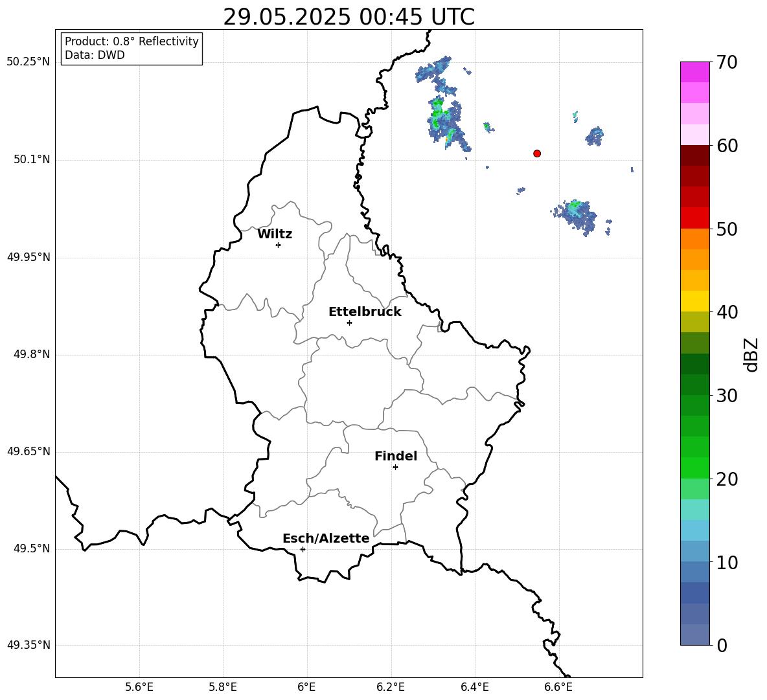Click the magenta top colorbar segment
The height and width of the screenshot is (700, 767).
pyautogui.click(x=695, y=73)
